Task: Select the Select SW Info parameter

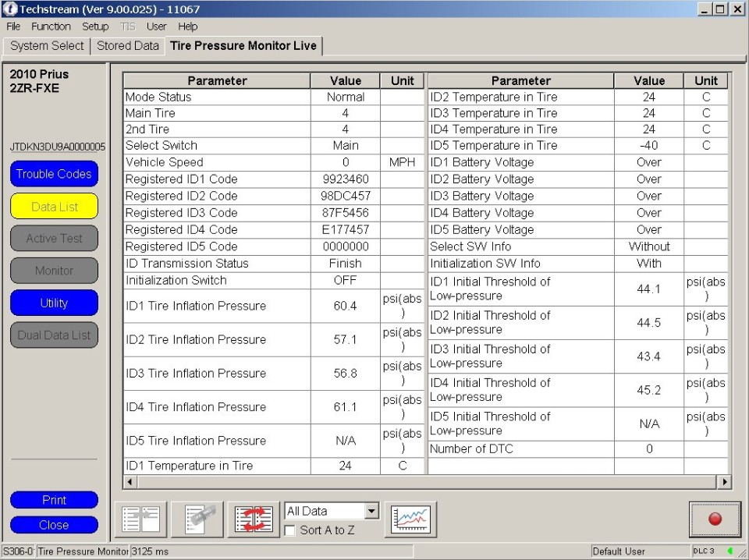Action: coord(578,246)
